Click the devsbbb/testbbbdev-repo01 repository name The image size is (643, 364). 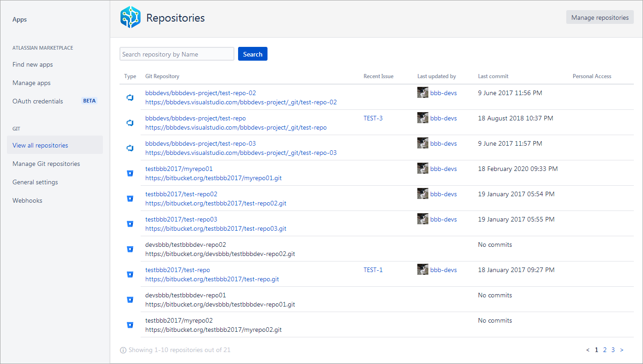click(x=186, y=295)
